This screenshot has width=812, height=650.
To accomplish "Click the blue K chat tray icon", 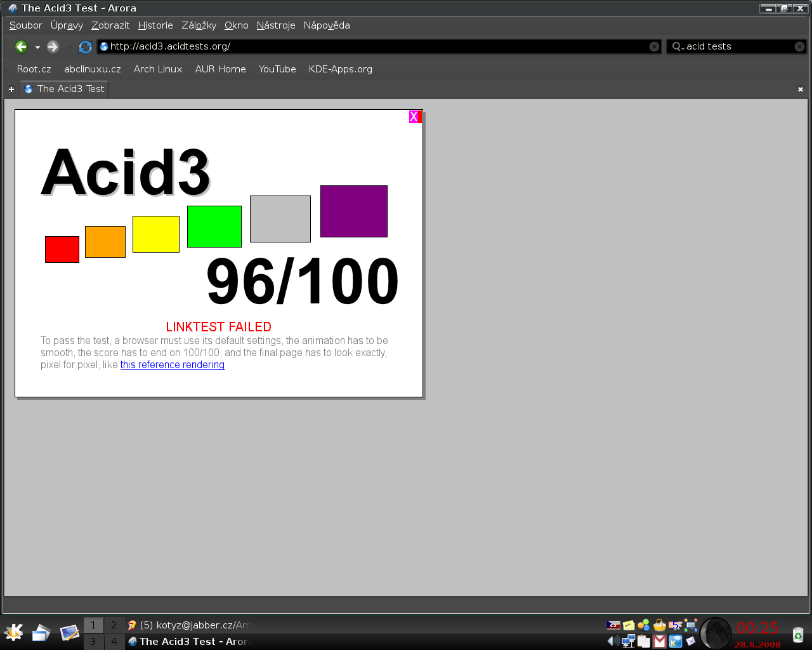I will pos(675,642).
